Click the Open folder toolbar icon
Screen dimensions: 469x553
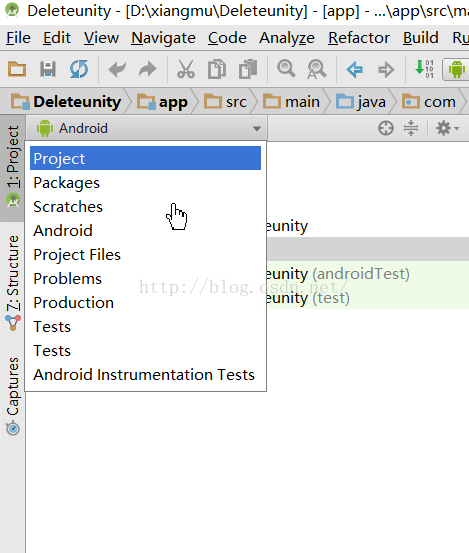[x=17, y=69]
